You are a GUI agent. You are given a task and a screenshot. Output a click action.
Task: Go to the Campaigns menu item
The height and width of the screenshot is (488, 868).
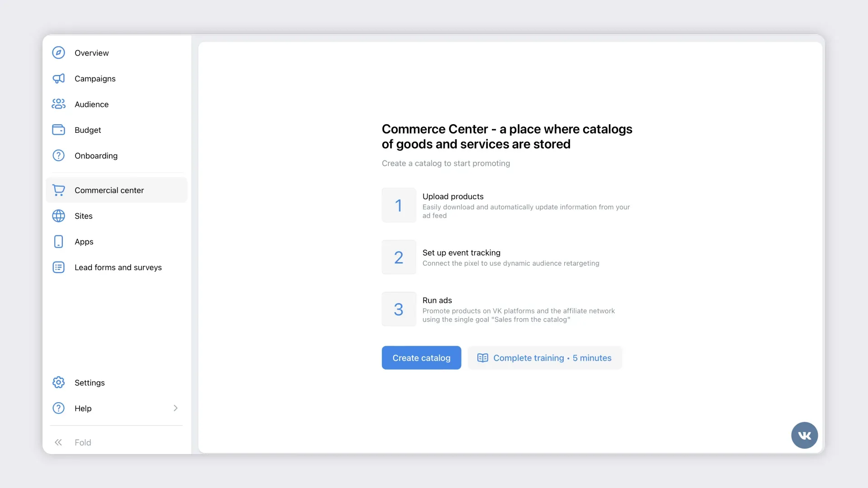click(95, 79)
